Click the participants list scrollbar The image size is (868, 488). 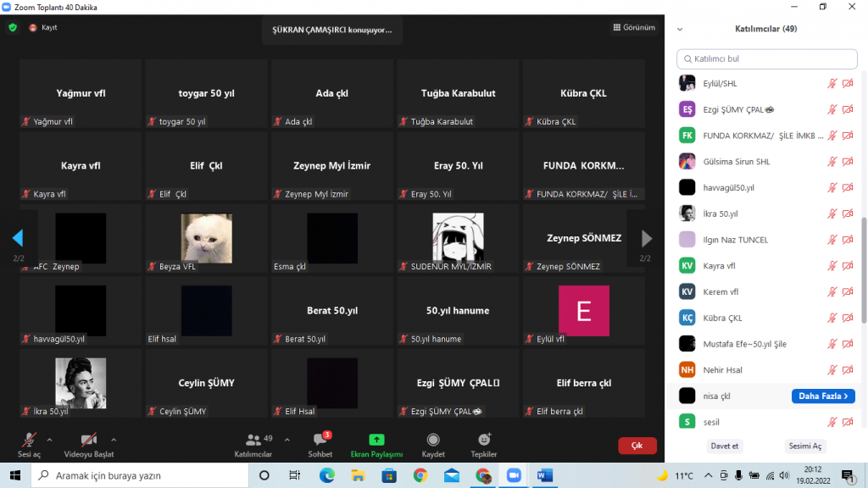(864, 271)
